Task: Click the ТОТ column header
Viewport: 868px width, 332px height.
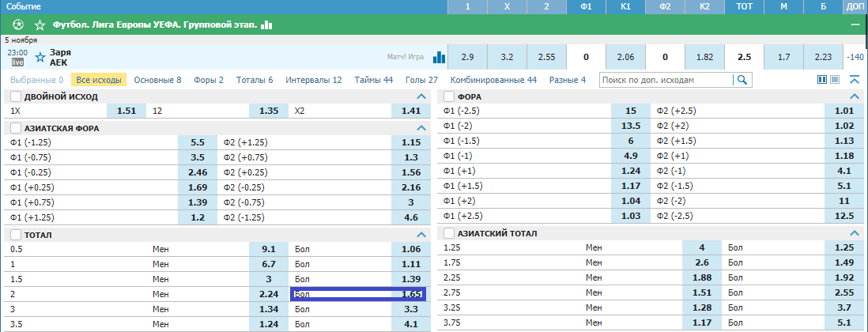Action: point(744,6)
